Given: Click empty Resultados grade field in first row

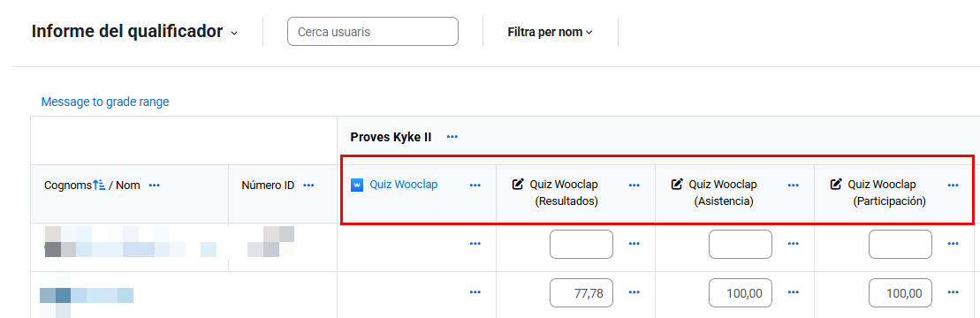Looking at the screenshot, I should pos(581,245).
